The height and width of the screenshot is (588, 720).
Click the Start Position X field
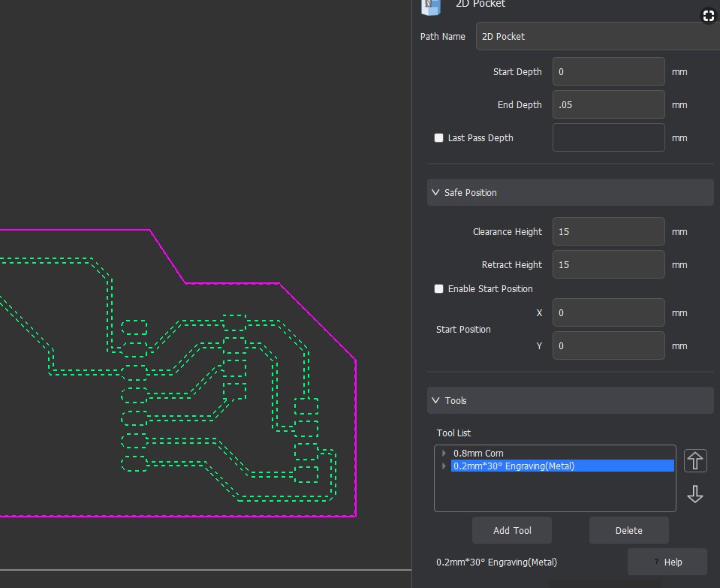(x=608, y=313)
